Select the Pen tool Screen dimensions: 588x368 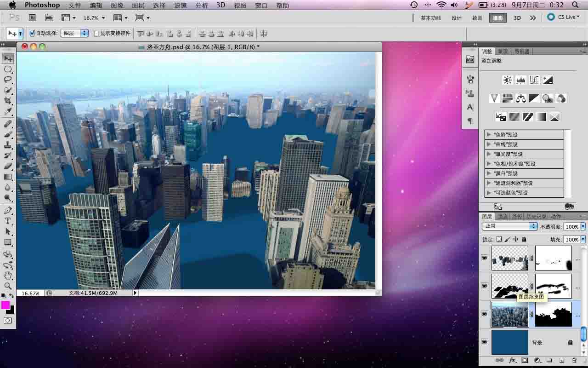point(8,210)
